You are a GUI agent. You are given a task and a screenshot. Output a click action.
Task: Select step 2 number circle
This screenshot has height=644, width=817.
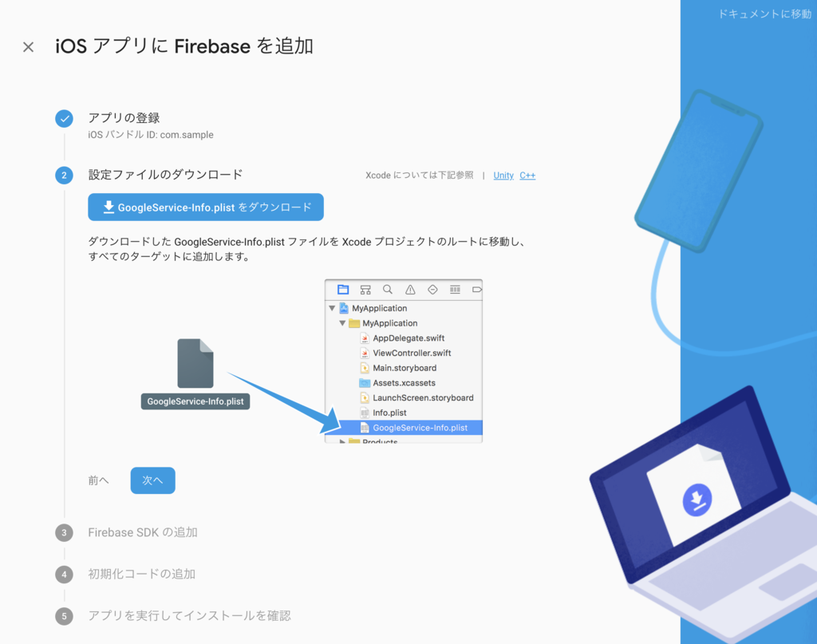click(64, 175)
